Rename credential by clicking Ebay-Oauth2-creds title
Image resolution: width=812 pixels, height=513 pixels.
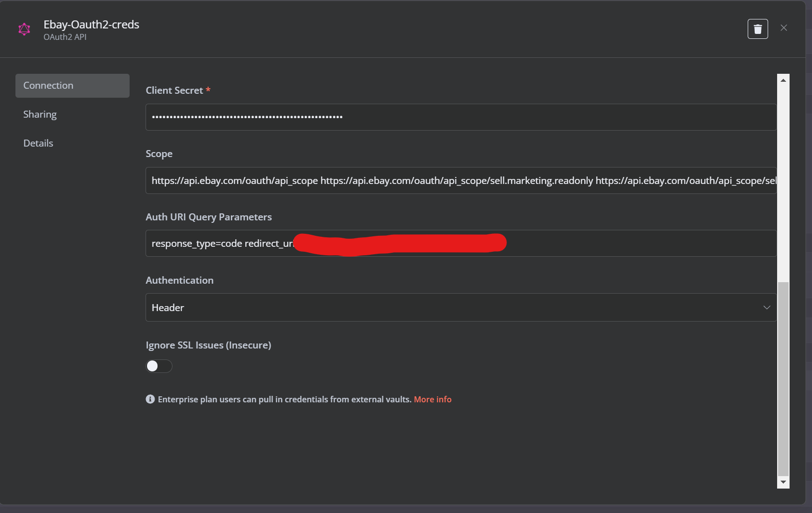[x=91, y=24]
